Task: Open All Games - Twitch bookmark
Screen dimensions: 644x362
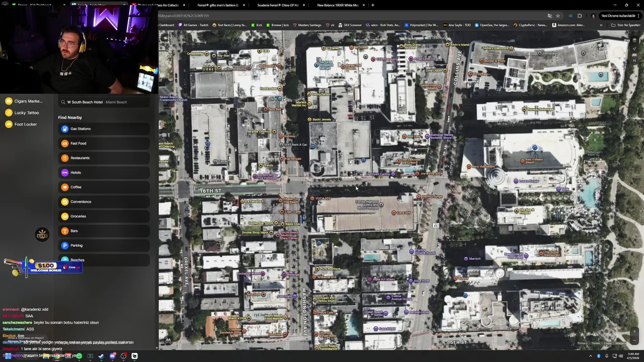Action: (x=193, y=25)
